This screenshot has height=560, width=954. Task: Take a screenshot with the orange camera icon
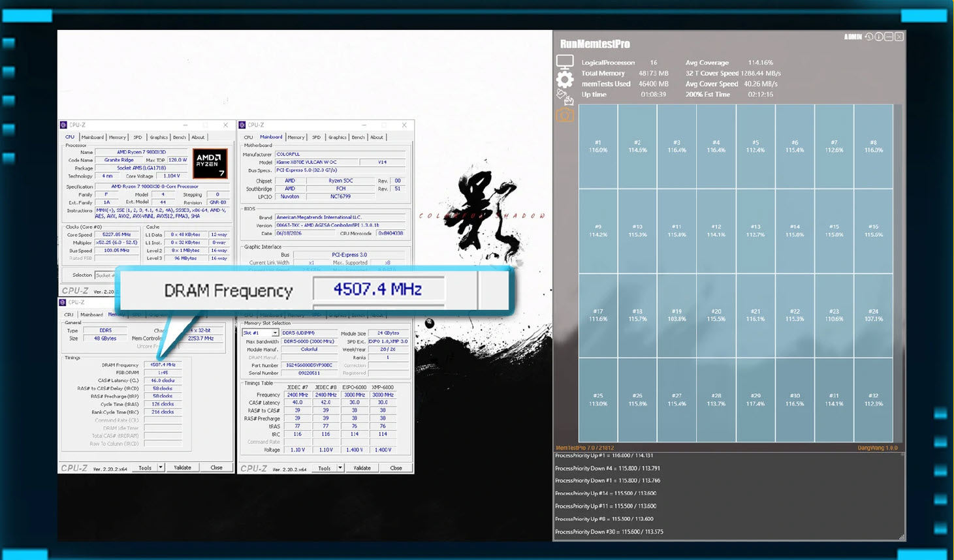[565, 116]
